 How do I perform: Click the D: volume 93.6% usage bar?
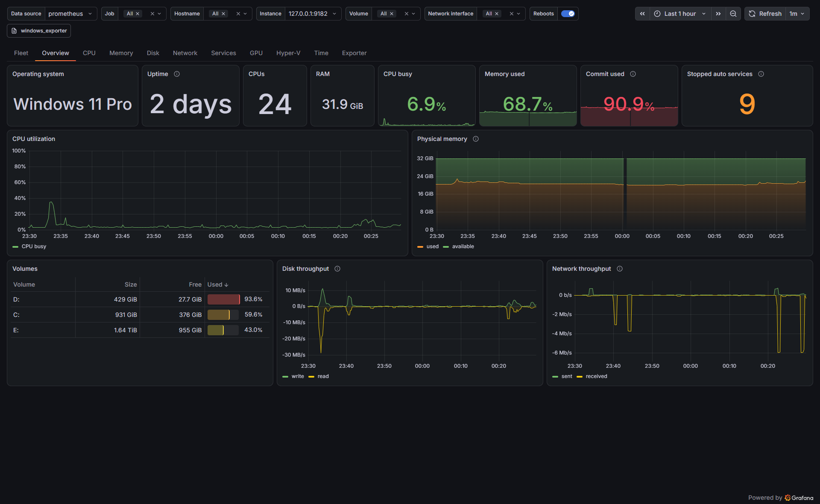[223, 299]
